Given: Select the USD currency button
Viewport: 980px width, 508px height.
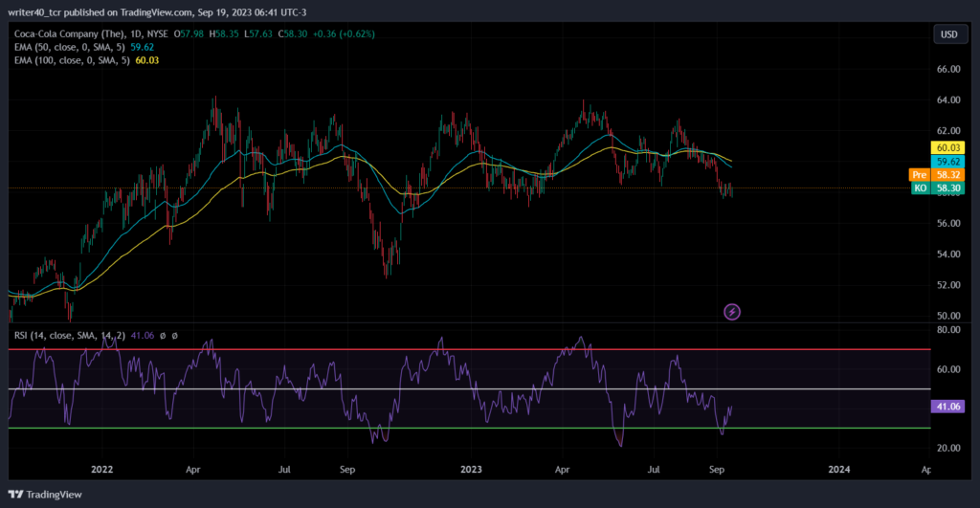Looking at the screenshot, I should (x=949, y=34).
